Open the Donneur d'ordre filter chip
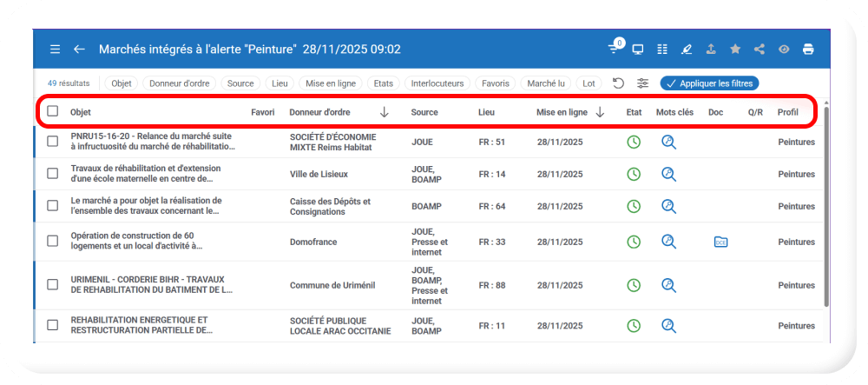 coord(178,83)
